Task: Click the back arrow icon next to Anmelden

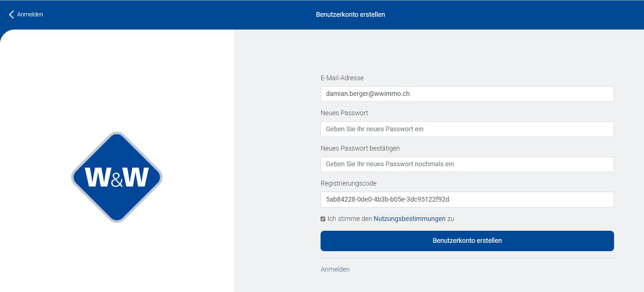Action: pyautogui.click(x=11, y=15)
